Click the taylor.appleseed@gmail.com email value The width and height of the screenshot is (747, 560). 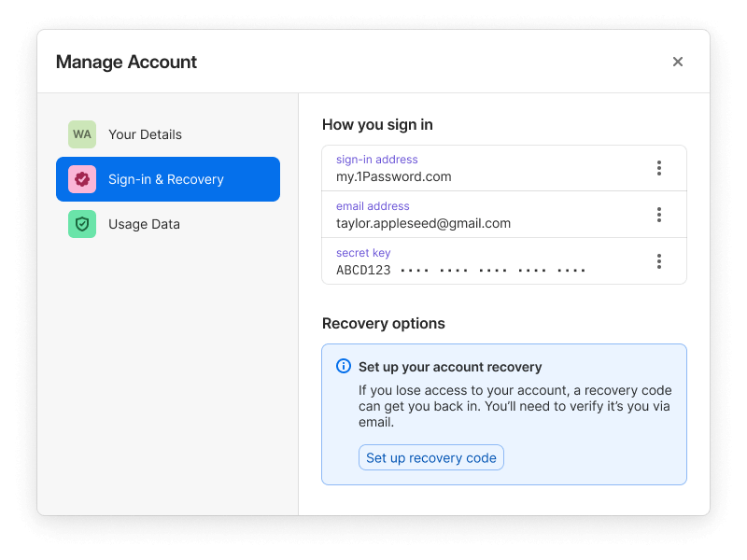[x=423, y=223]
